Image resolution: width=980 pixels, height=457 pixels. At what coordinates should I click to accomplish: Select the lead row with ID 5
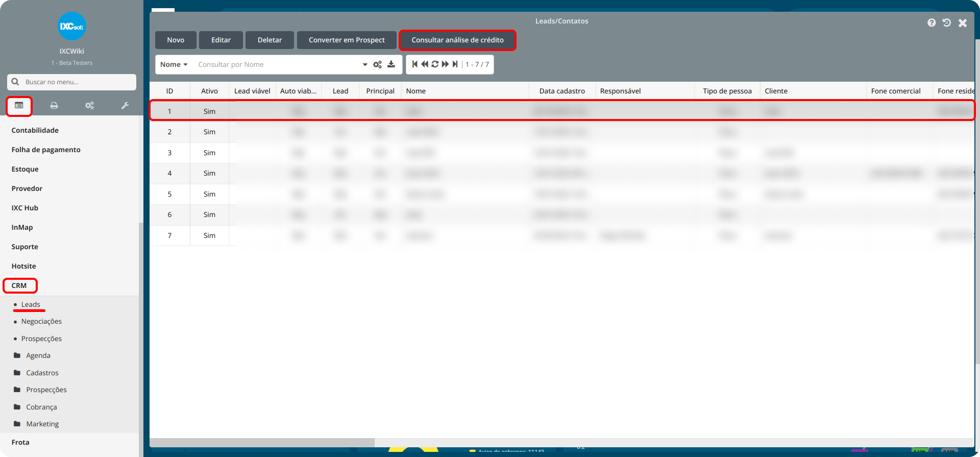click(x=562, y=194)
